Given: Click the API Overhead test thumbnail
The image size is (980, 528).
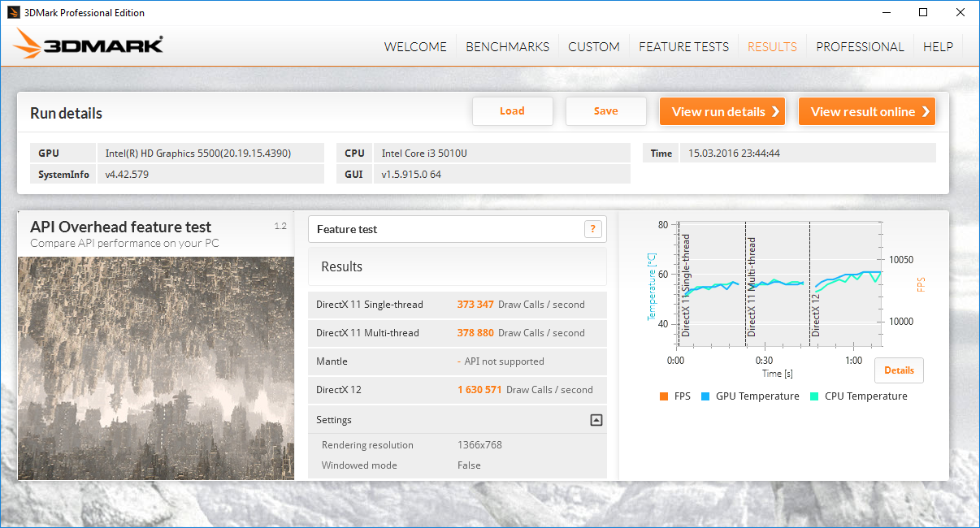Looking at the screenshot, I should click(x=156, y=367).
